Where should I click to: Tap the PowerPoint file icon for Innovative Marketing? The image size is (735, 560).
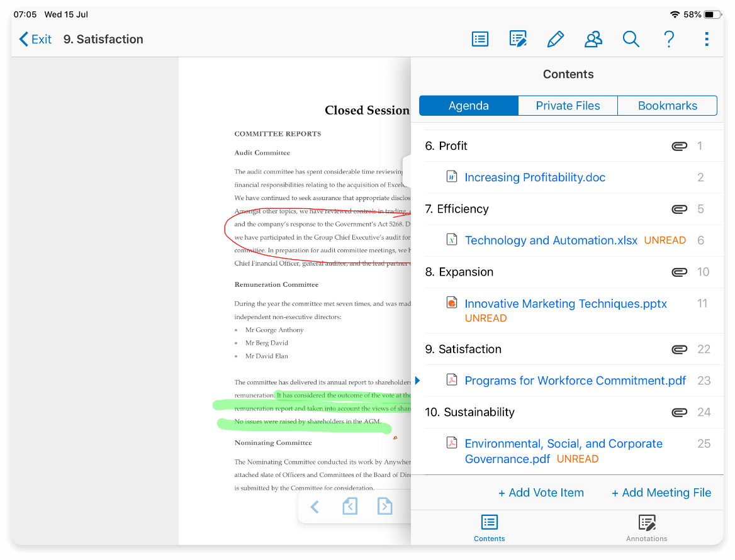pos(451,303)
